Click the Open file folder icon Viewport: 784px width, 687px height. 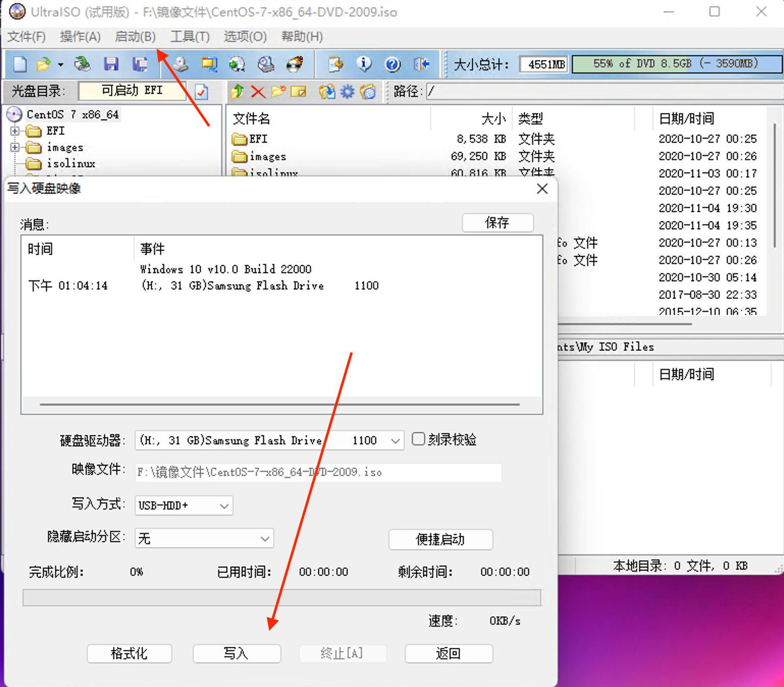pos(44,64)
